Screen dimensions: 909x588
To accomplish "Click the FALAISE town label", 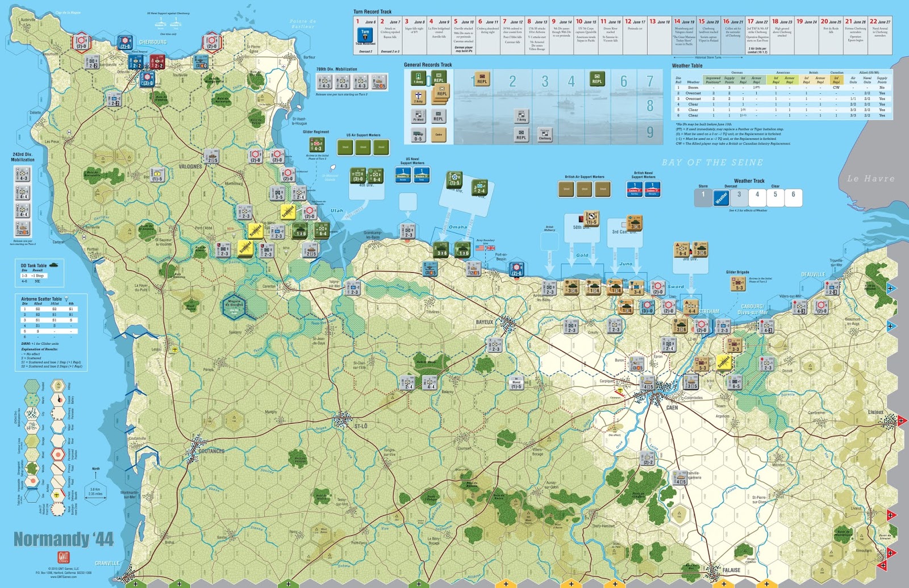I will coord(731,570).
